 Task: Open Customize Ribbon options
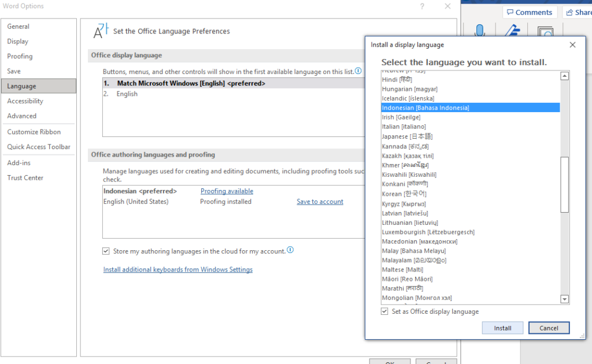[39, 132]
